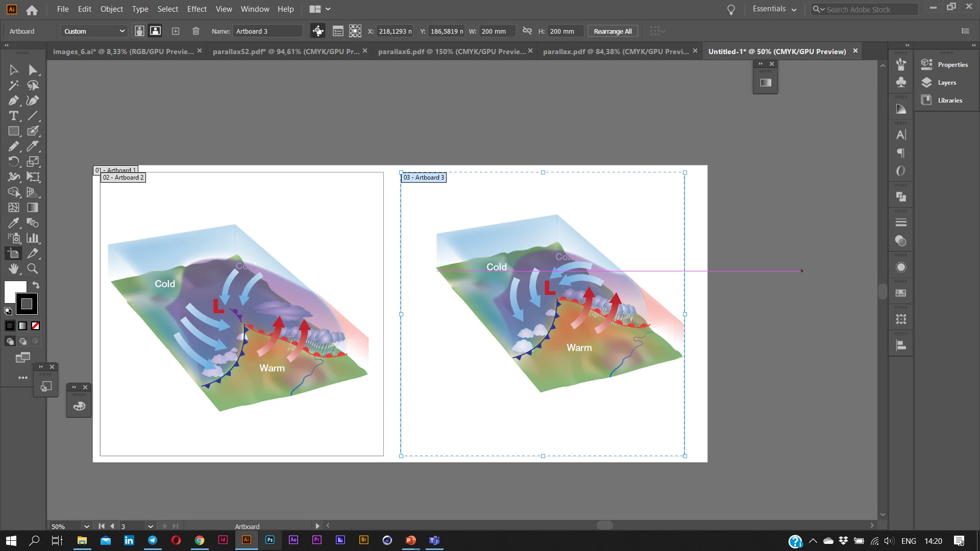This screenshot has width=980, height=551.
Task: Open the zoom level 50% dropdown
Action: tap(86, 526)
